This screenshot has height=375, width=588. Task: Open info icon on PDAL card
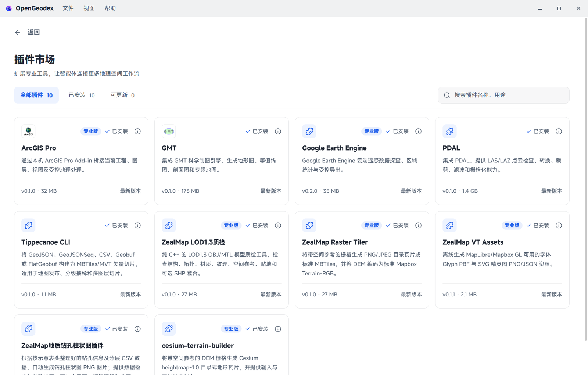(x=559, y=131)
